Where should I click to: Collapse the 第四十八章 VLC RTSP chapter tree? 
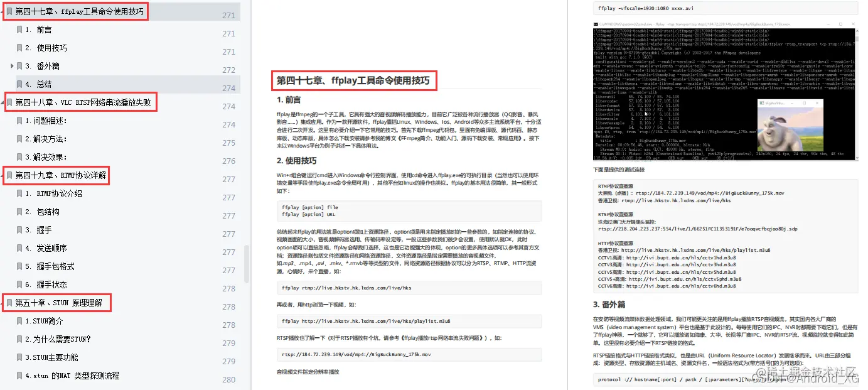pyautogui.click(x=3, y=102)
